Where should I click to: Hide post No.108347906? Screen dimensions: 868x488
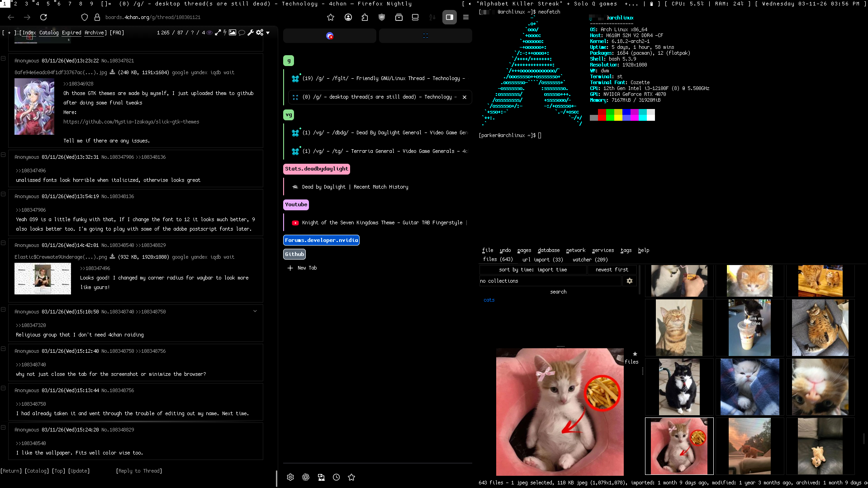tap(3, 155)
